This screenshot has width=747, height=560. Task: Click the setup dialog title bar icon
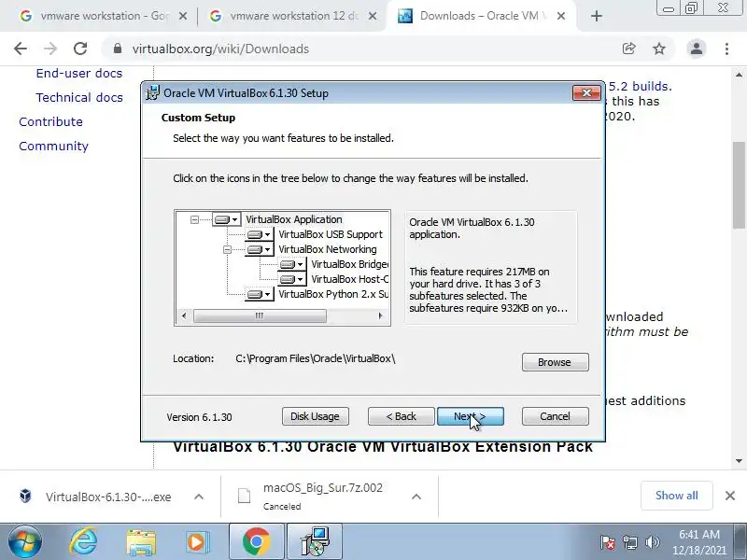pyautogui.click(x=152, y=92)
